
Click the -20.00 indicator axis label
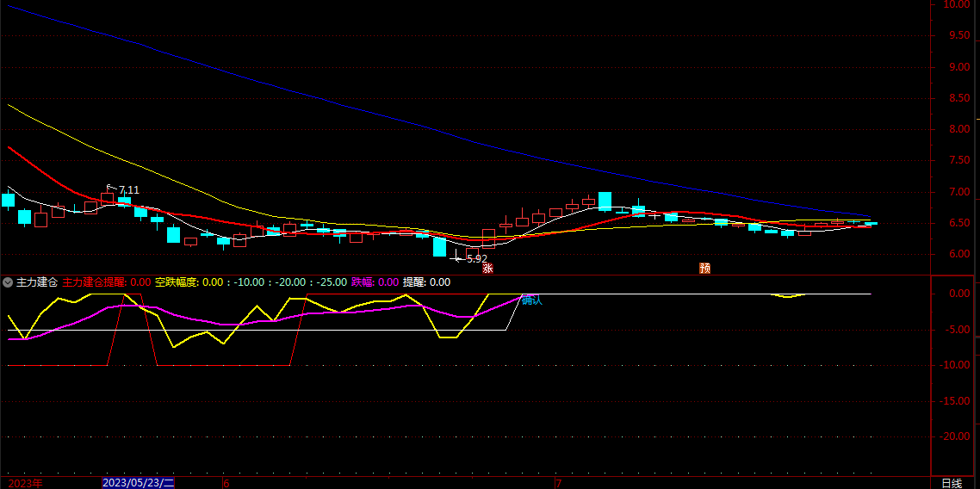click(956, 436)
